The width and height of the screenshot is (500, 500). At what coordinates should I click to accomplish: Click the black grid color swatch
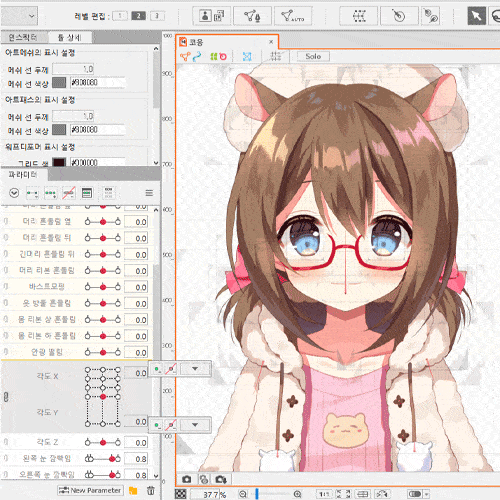click(x=59, y=162)
